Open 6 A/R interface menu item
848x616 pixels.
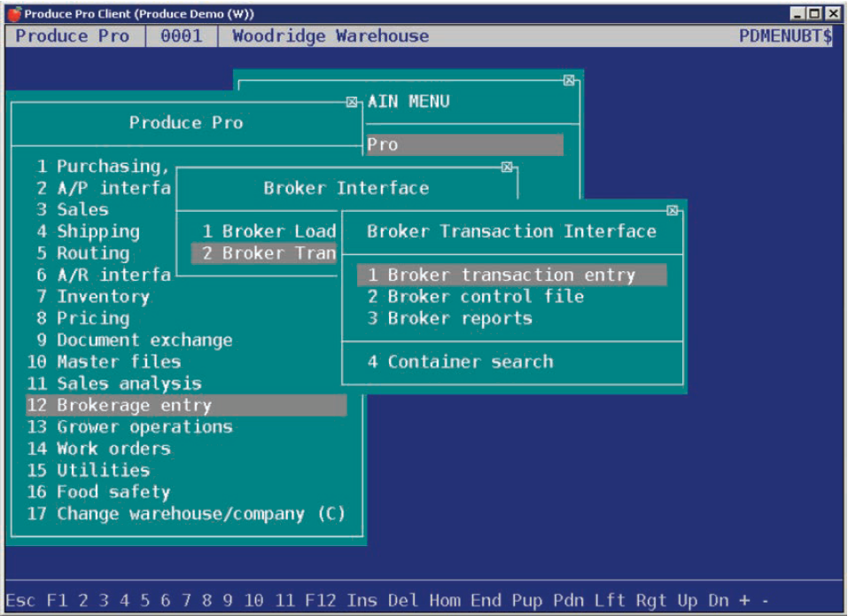104,275
